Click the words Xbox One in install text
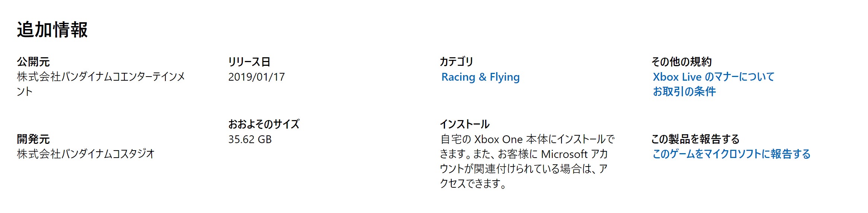The height and width of the screenshot is (213, 868). [498, 139]
